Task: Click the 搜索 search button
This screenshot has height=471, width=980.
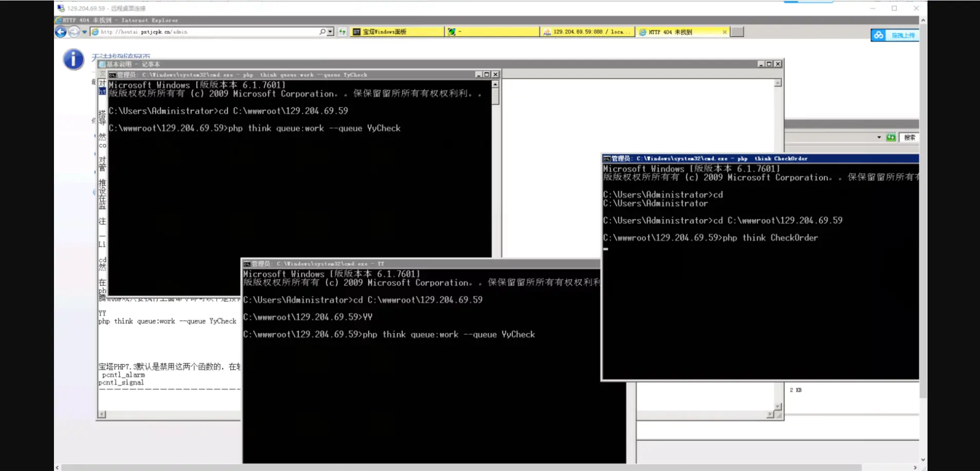Action: tap(909, 137)
